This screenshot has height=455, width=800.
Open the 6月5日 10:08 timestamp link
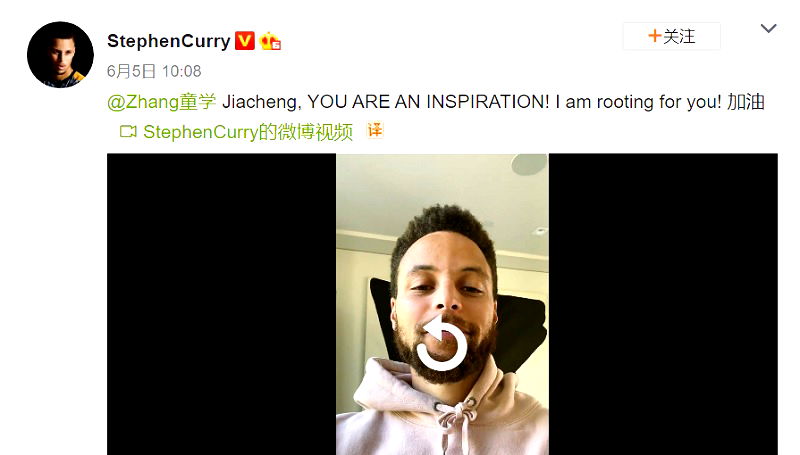click(154, 71)
